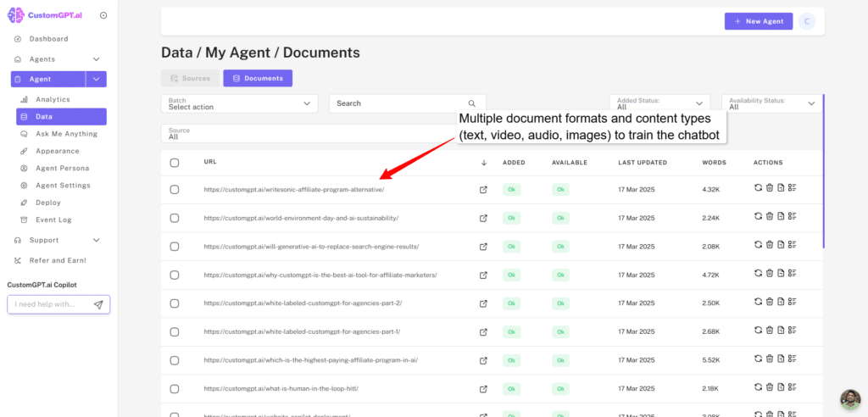868x417 pixels.
Task: Sort by the down-arrow column header
Action: click(484, 163)
